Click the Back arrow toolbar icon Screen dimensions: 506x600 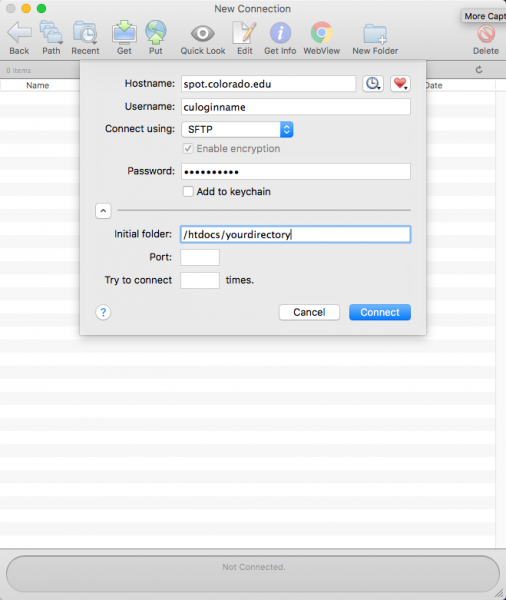point(19,33)
